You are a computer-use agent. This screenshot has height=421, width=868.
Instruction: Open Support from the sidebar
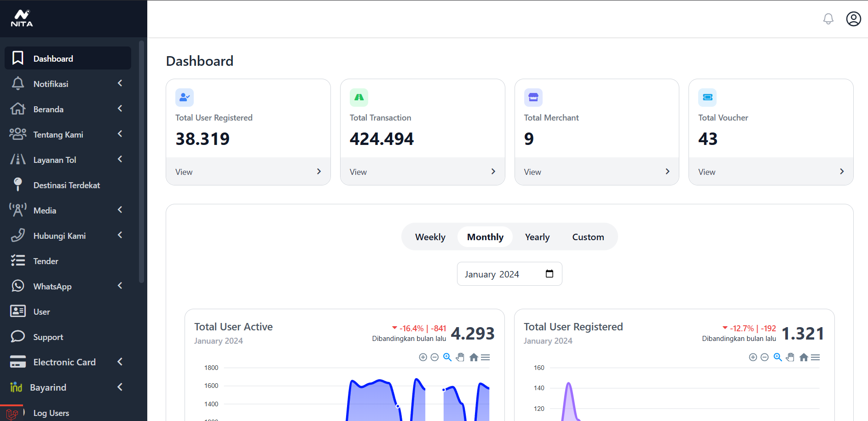[x=48, y=336]
